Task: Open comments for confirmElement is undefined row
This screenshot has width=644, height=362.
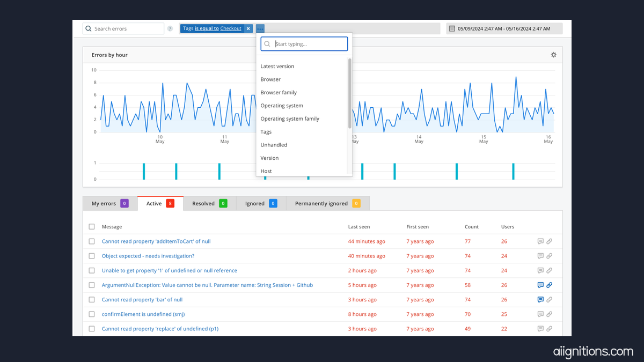Action: [x=540, y=314]
